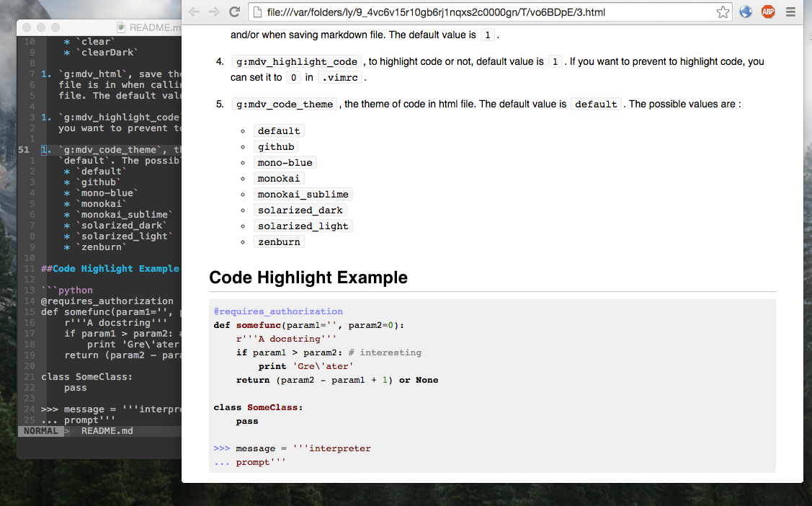
Task: Click the 'SomeClass' name in code block
Action: click(272, 407)
